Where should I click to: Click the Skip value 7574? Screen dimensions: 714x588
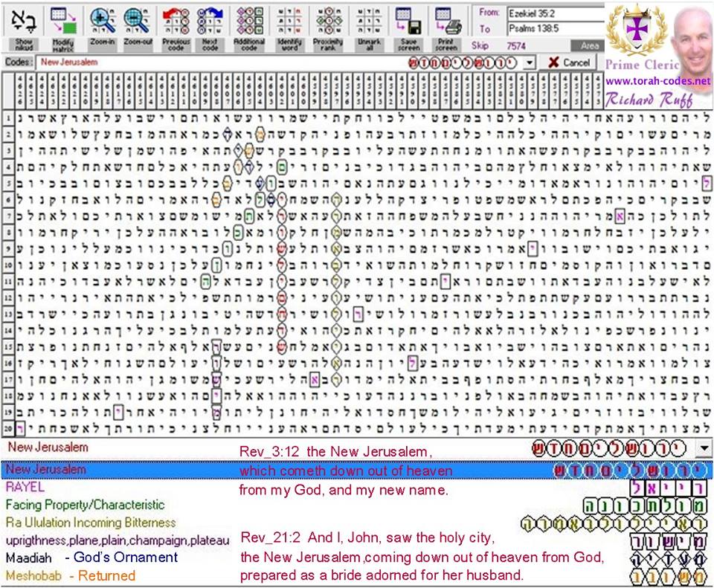point(516,46)
